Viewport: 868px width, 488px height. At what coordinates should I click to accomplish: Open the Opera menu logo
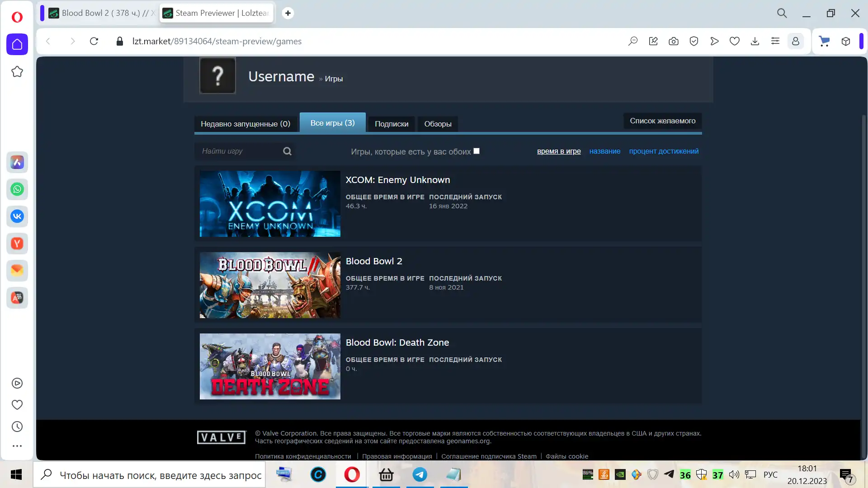(x=17, y=17)
